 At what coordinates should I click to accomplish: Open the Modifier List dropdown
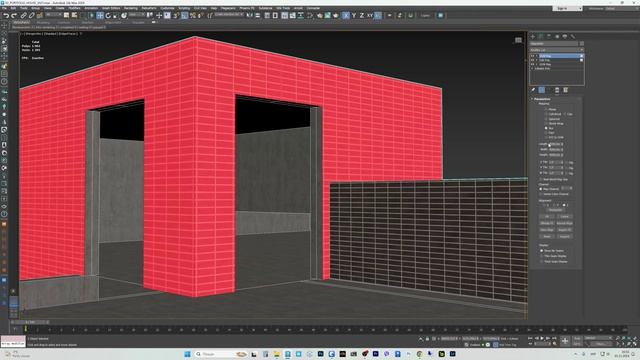pos(557,50)
